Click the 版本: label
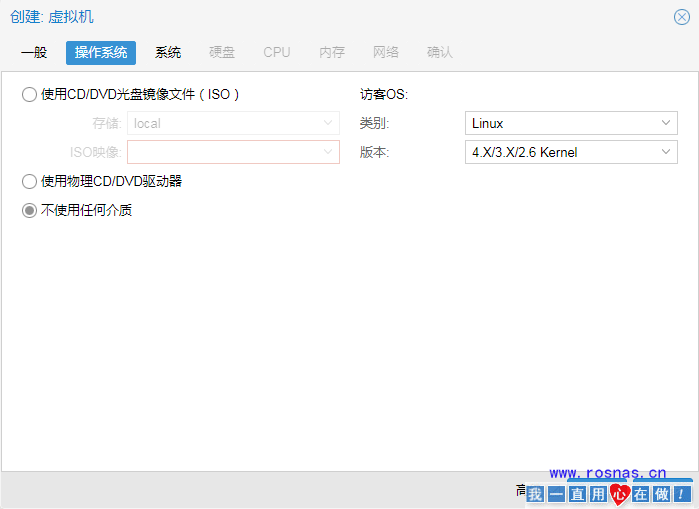The height and width of the screenshot is (509, 699). point(374,152)
